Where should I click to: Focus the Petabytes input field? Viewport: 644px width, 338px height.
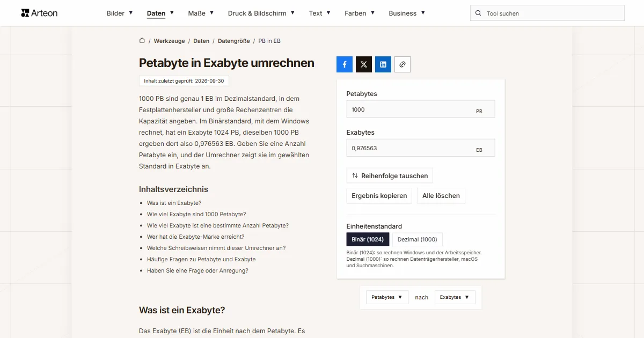click(421, 109)
